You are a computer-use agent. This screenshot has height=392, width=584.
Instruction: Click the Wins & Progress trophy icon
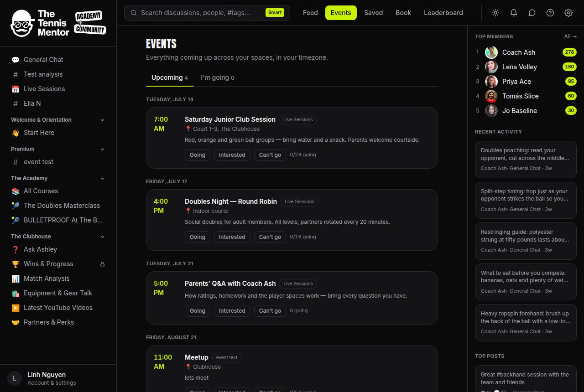[16, 264]
